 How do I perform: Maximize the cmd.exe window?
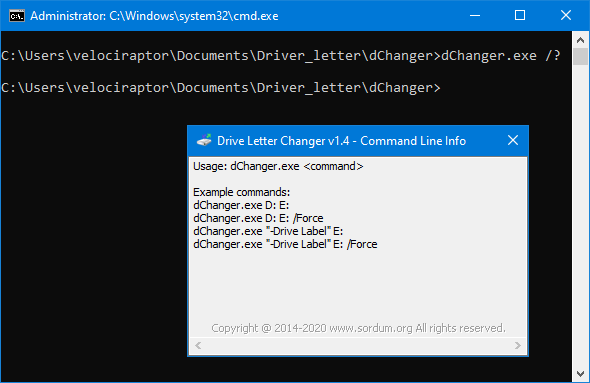tap(520, 15)
